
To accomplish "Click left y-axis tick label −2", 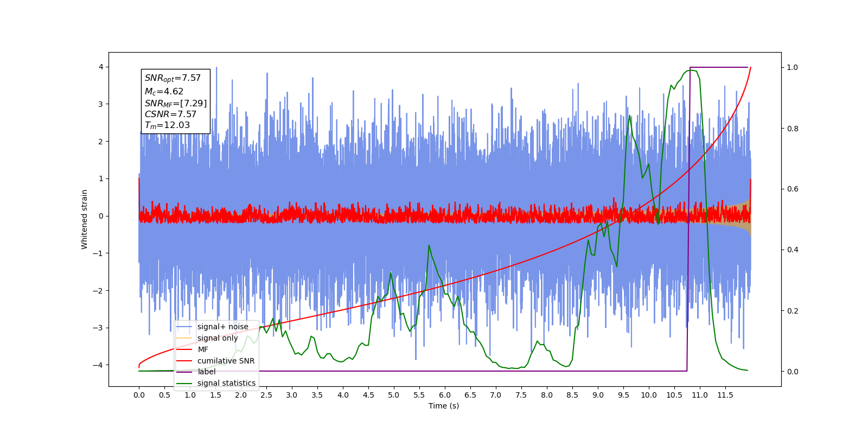I will click(x=98, y=291).
